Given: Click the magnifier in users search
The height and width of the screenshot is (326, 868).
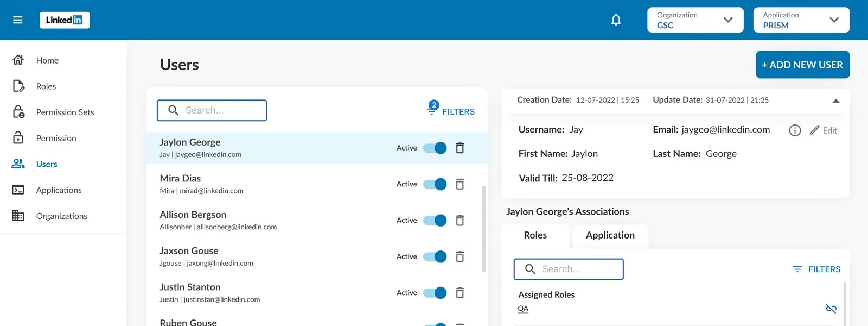Looking at the screenshot, I should tap(174, 110).
